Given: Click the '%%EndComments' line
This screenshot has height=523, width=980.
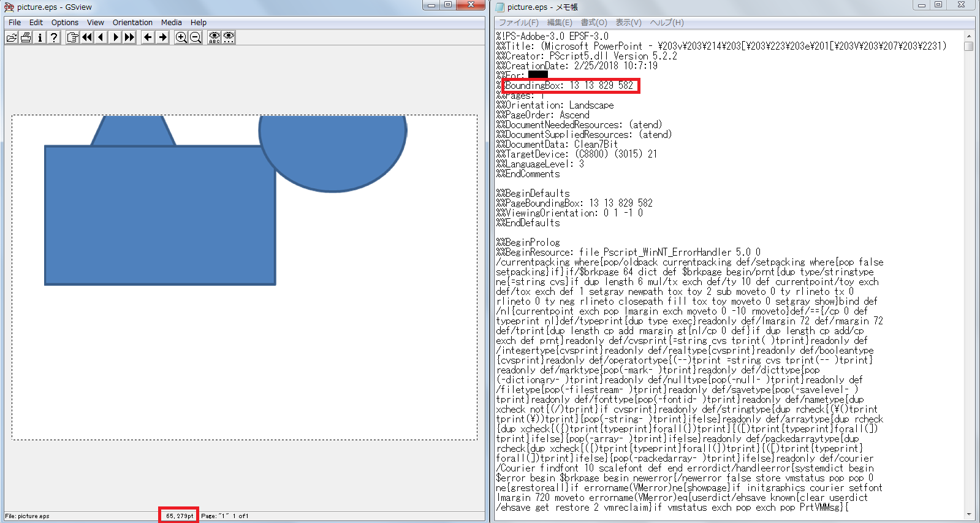Looking at the screenshot, I should [x=528, y=174].
